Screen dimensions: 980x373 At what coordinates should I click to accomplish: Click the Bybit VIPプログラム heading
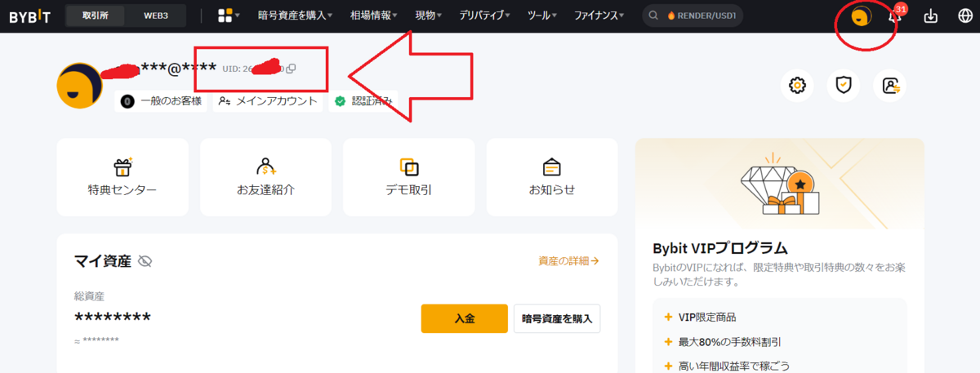(720, 248)
